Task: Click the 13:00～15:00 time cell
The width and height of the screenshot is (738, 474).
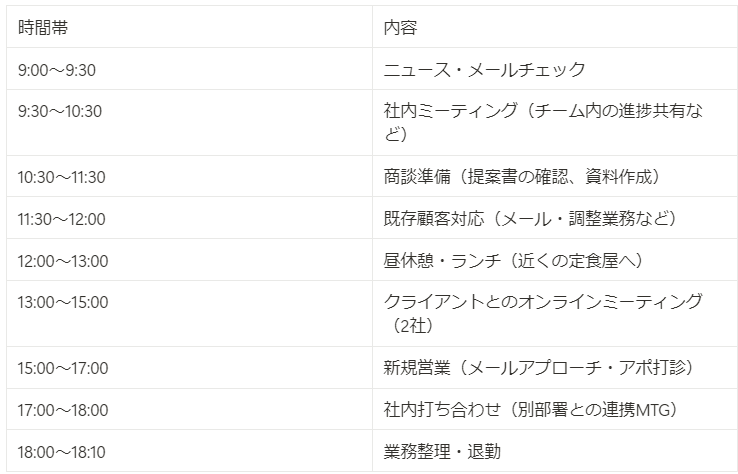Action: (x=189, y=313)
